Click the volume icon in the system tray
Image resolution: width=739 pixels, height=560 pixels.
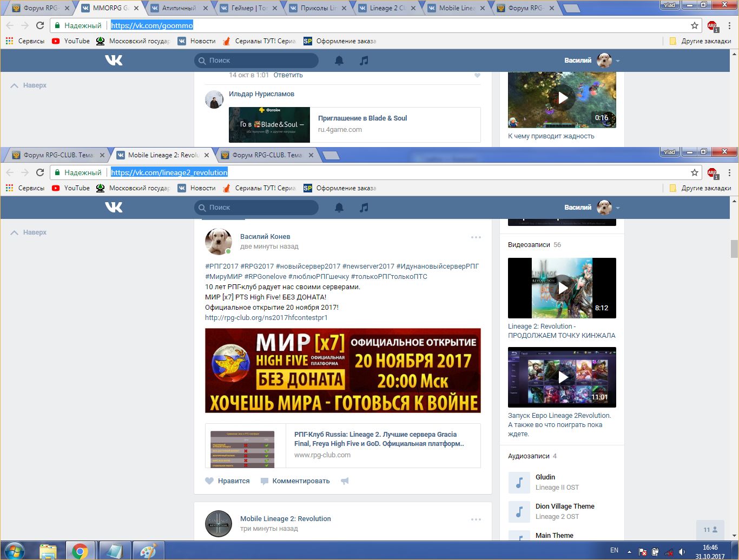point(682,551)
